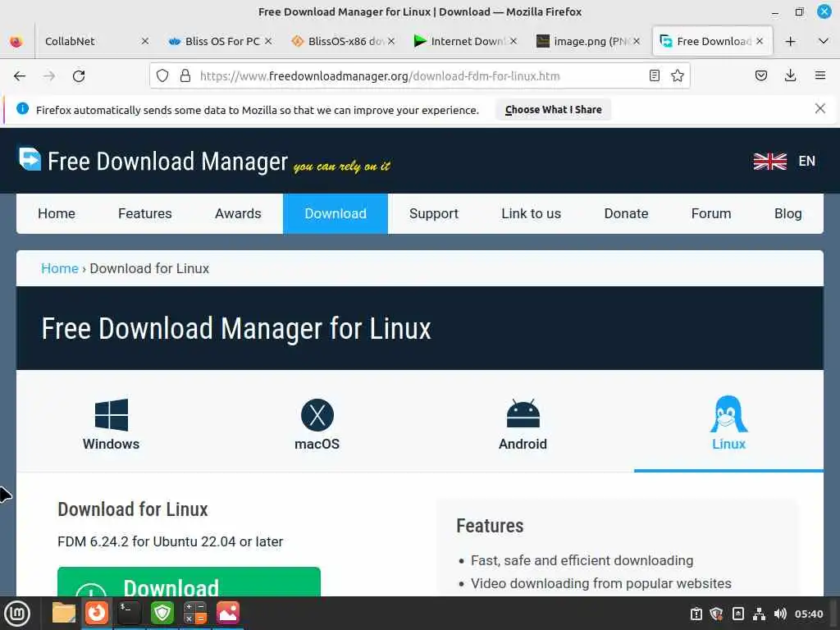Switch to the Internet Download tab
This screenshot has width=840, height=630.
(465, 41)
